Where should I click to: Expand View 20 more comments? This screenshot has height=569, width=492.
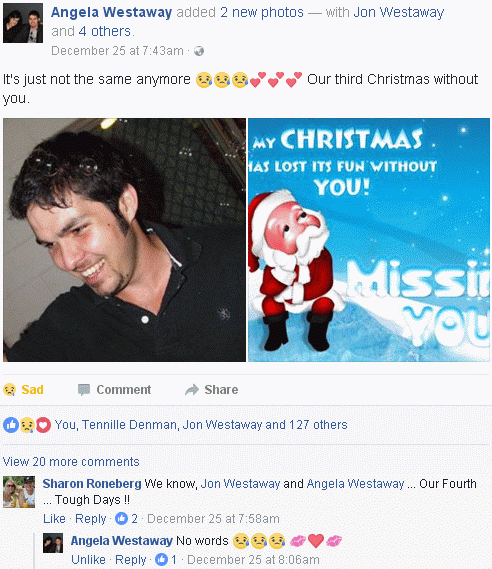(71, 462)
